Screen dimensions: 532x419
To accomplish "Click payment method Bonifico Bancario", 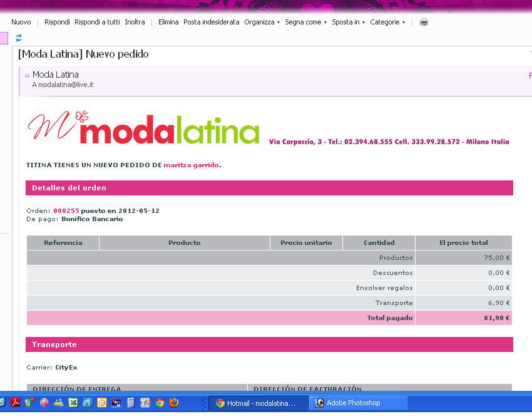I will 92,219.
